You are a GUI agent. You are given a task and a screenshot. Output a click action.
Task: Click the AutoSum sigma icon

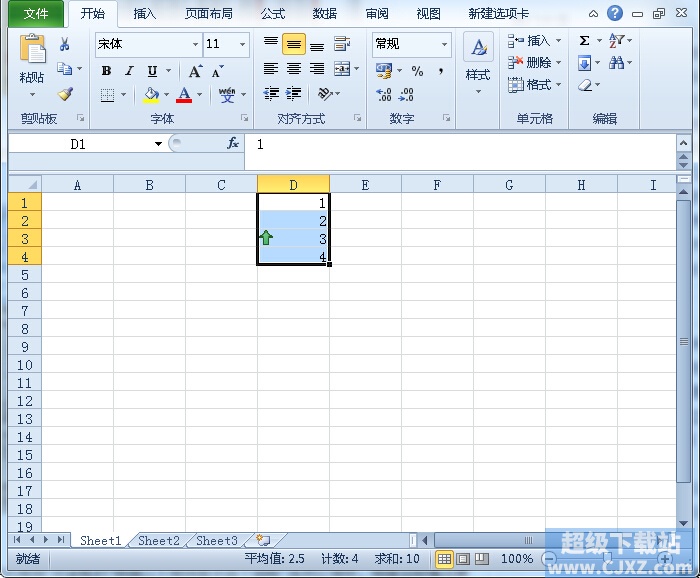point(584,41)
